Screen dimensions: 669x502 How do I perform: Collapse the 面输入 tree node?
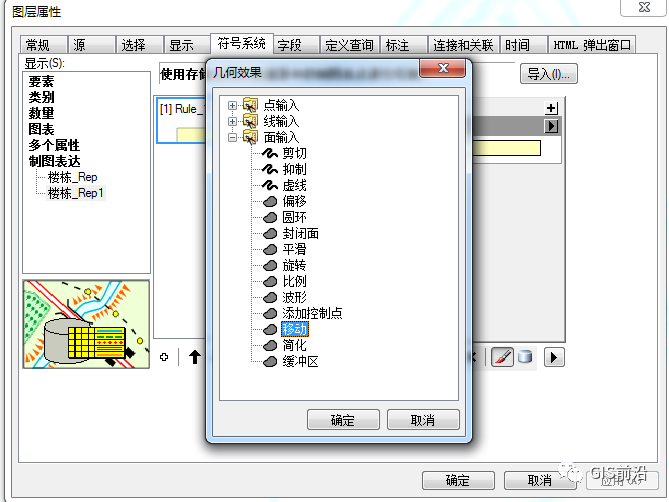click(x=232, y=137)
